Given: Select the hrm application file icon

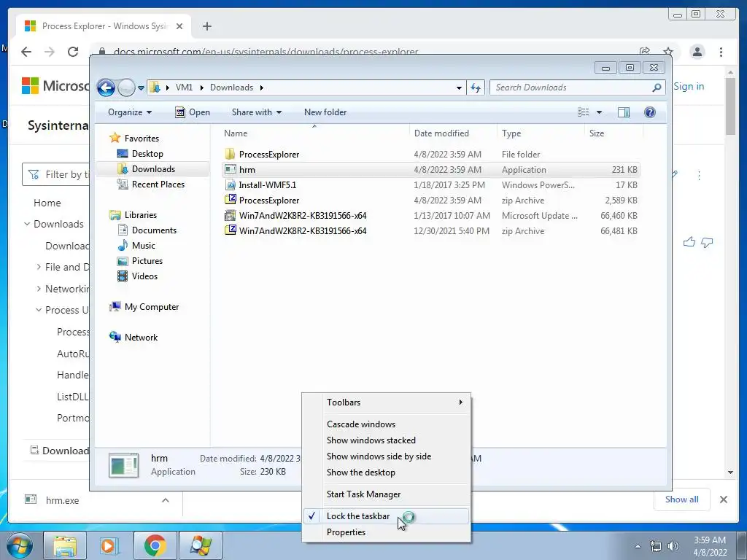Looking at the screenshot, I should (x=230, y=169).
